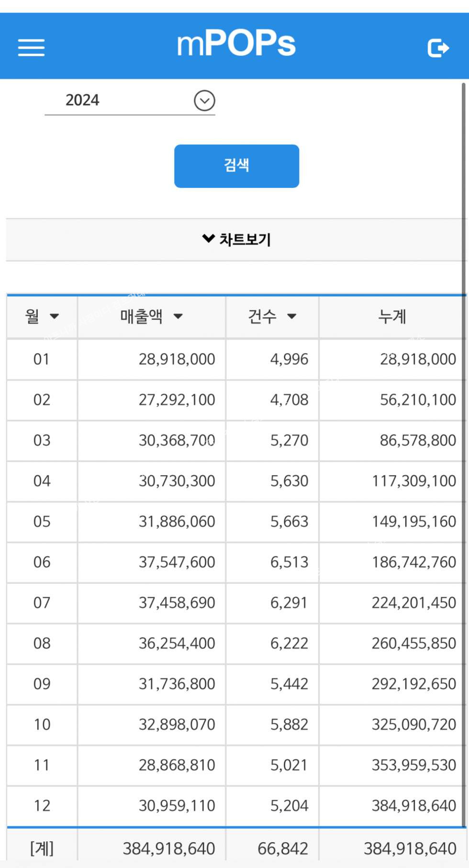Click total count 66,842 cell
Viewport: 469px width, 868px height.
click(x=282, y=848)
